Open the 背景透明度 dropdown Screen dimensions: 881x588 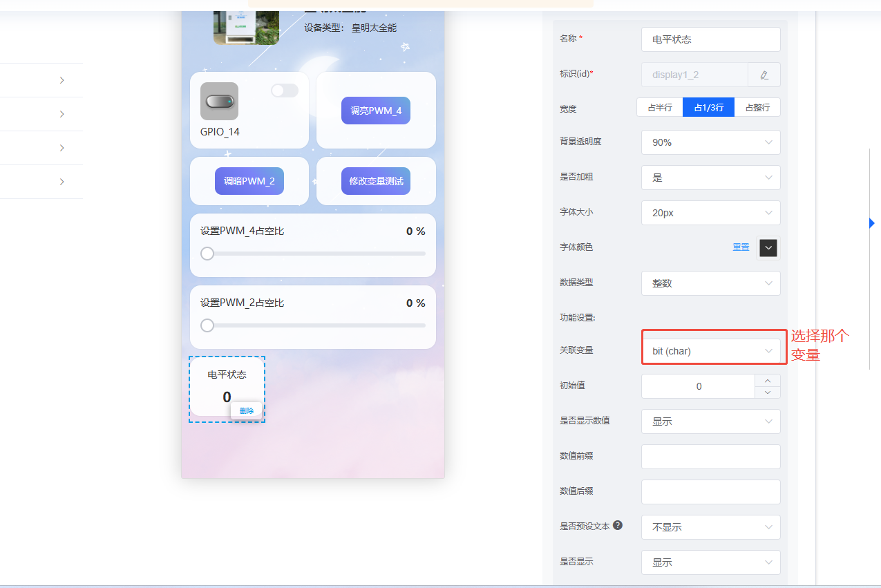[710, 142]
